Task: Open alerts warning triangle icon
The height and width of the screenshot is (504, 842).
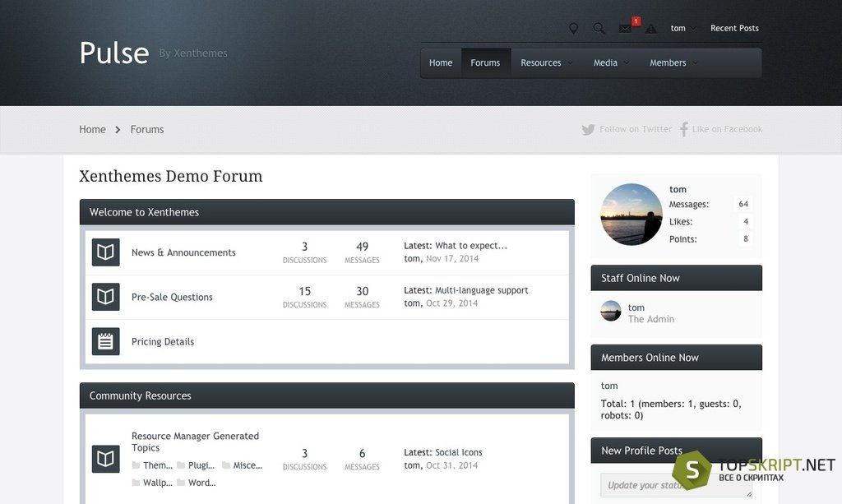Action: 651,29
